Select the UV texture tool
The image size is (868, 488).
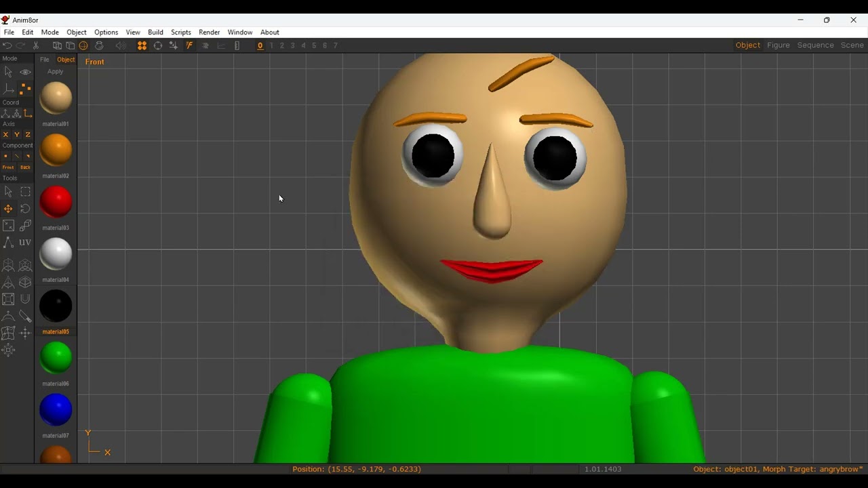pyautogui.click(x=25, y=242)
